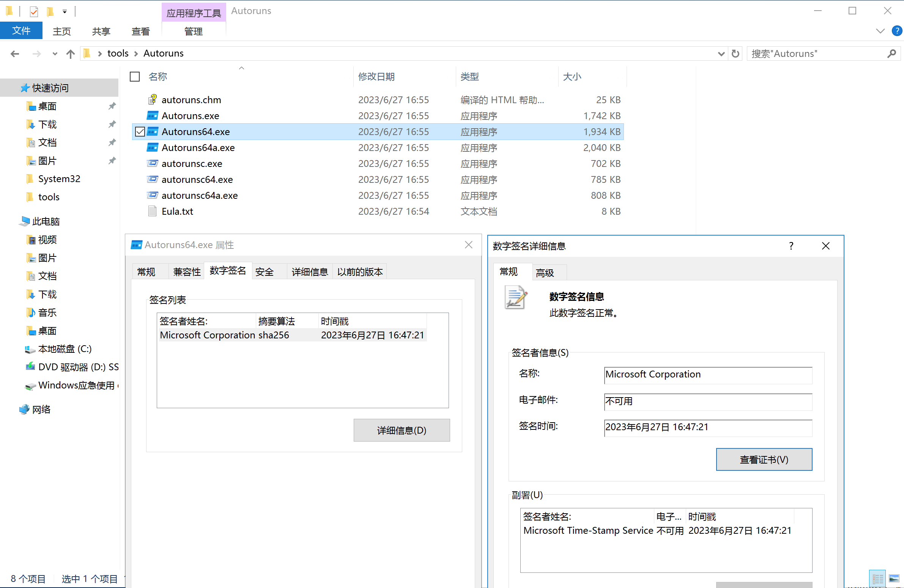The height and width of the screenshot is (588, 904).
Task: Sort files by 类型 column
Action: coord(507,77)
